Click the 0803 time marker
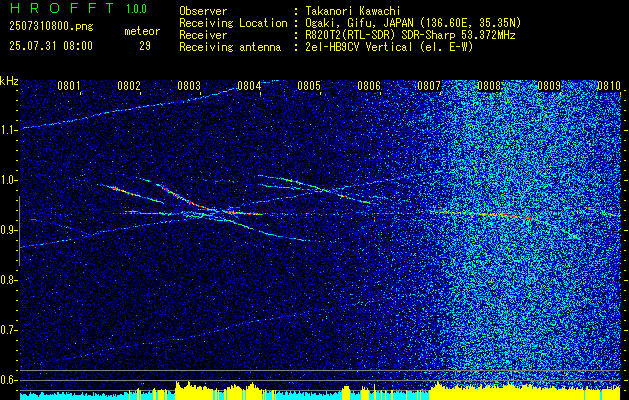 coord(189,86)
